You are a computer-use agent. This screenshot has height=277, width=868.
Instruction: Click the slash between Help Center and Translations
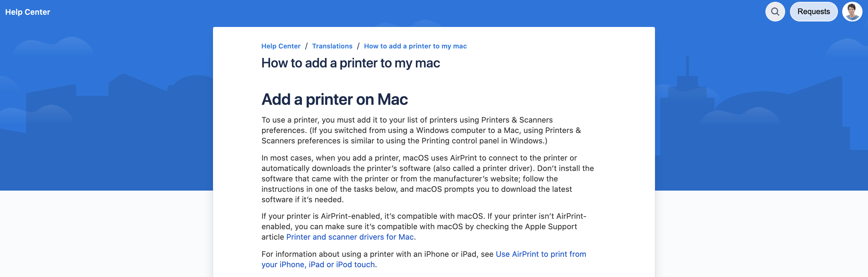[306, 46]
